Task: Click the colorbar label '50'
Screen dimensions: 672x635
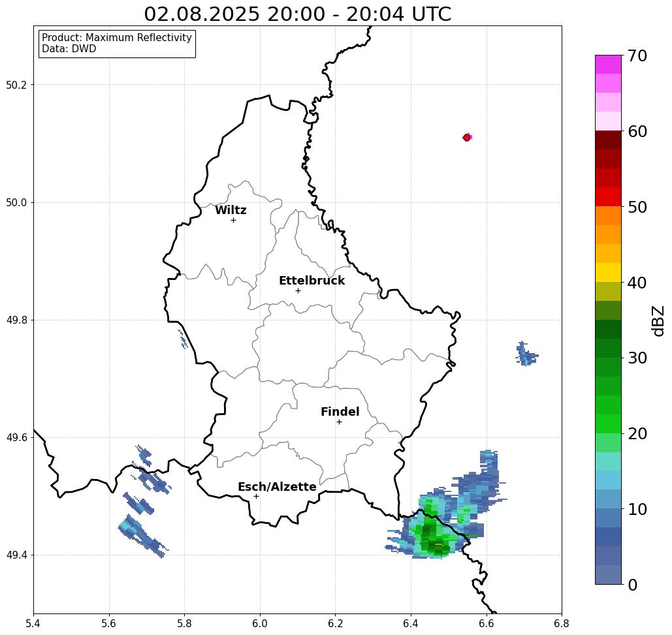Action: (x=637, y=208)
